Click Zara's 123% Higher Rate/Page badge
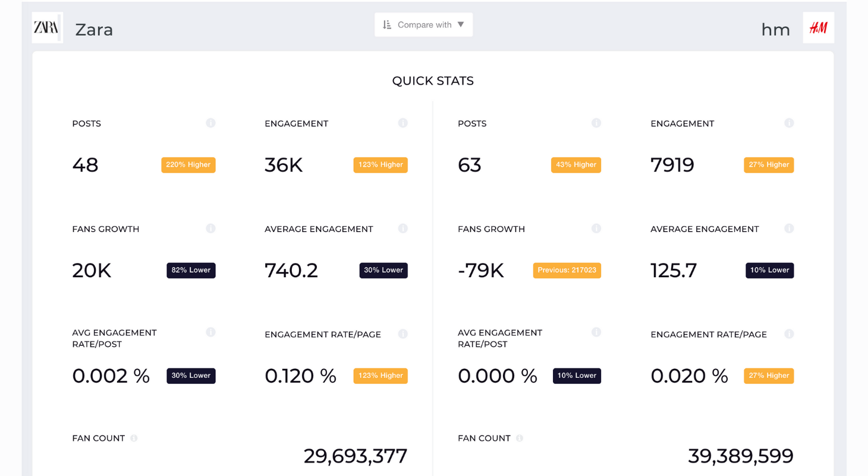 coord(380,376)
